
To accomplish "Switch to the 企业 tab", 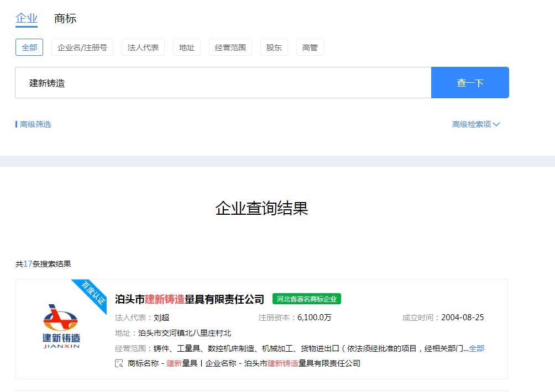I will coord(27,19).
